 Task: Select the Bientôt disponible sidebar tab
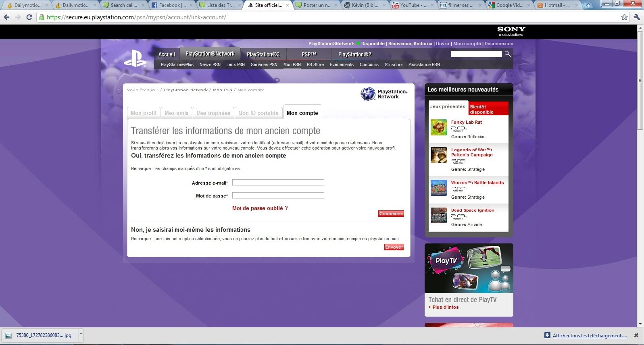point(488,109)
